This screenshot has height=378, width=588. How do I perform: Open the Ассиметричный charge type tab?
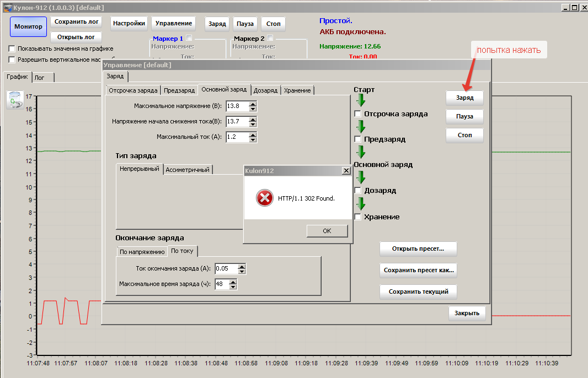188,170
